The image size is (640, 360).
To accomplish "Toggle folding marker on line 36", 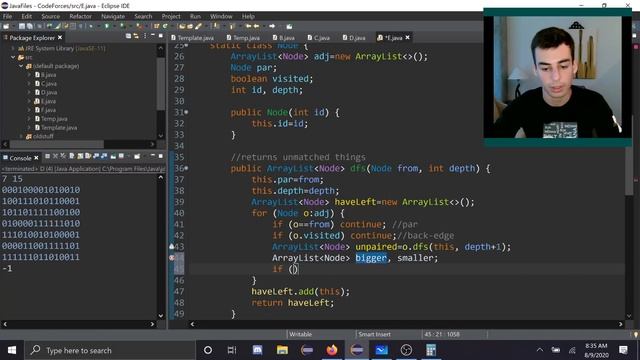I will pyautogui.click(x=187, y=168).
